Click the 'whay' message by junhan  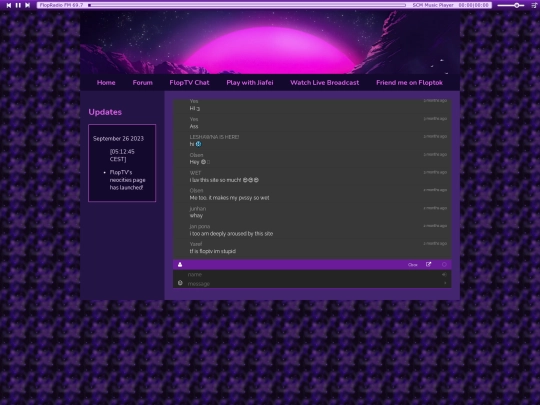pos(196,216)
